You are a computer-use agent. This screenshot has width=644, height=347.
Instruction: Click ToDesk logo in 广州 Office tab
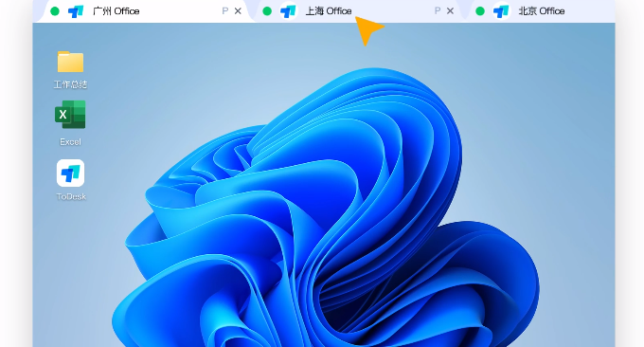point(76,11)
